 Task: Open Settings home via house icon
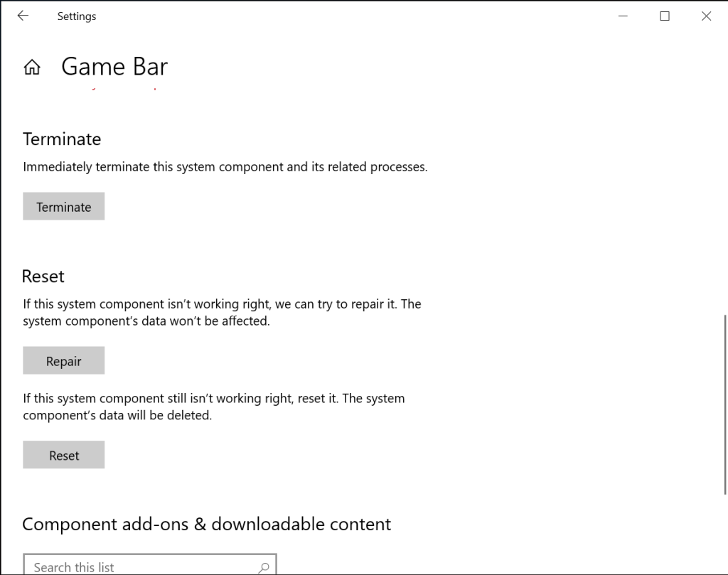pos(32,68)
